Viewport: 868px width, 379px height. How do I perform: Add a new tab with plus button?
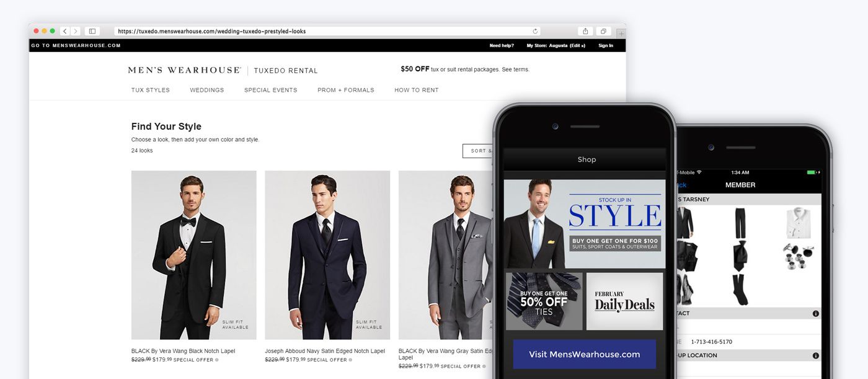click(x=621, y=33)
